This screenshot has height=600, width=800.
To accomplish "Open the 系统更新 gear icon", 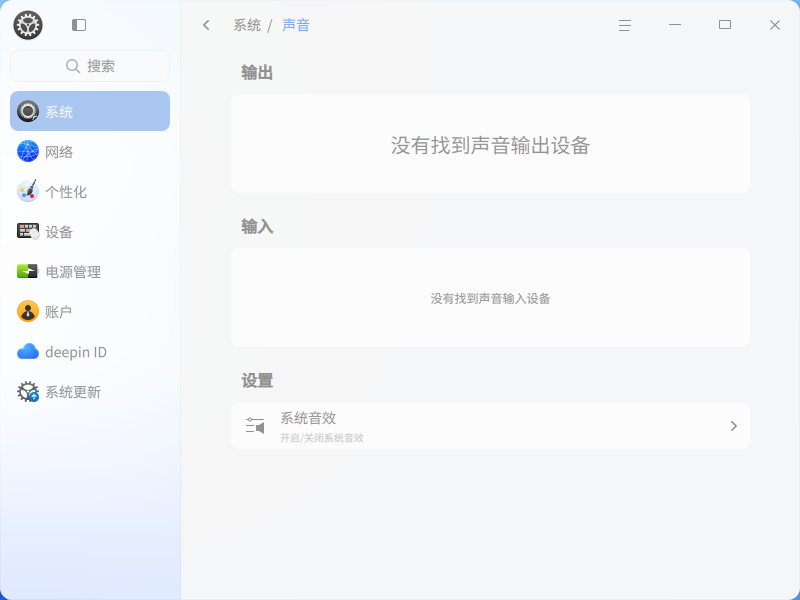I will (28, 392).
